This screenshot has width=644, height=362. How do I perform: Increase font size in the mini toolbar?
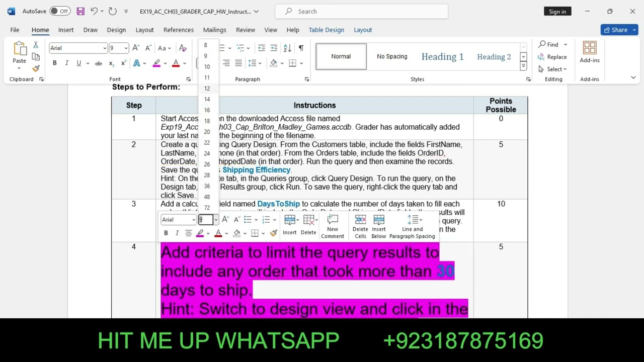coord(225,220)
